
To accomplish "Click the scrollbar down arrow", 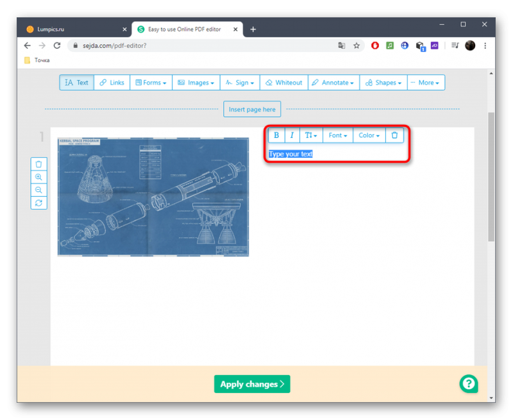I will point(491,398).
